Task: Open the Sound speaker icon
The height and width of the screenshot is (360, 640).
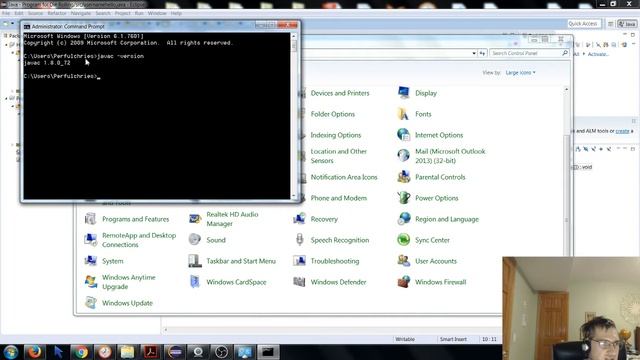Action: tap(195, 240)
